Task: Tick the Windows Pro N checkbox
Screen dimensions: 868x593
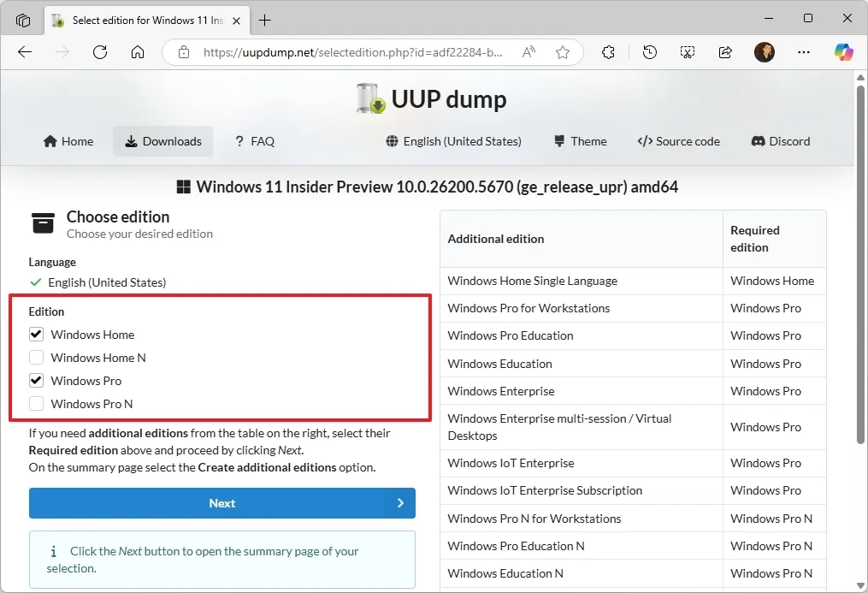Action: pyautogui.click(x=37, y=404)
